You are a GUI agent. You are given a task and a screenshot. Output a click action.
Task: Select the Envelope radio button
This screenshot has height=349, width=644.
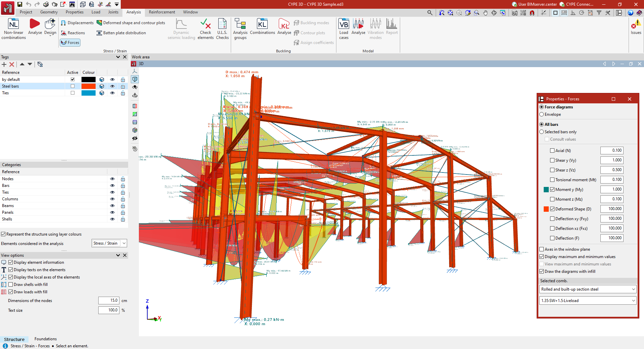tap(541, 114)
